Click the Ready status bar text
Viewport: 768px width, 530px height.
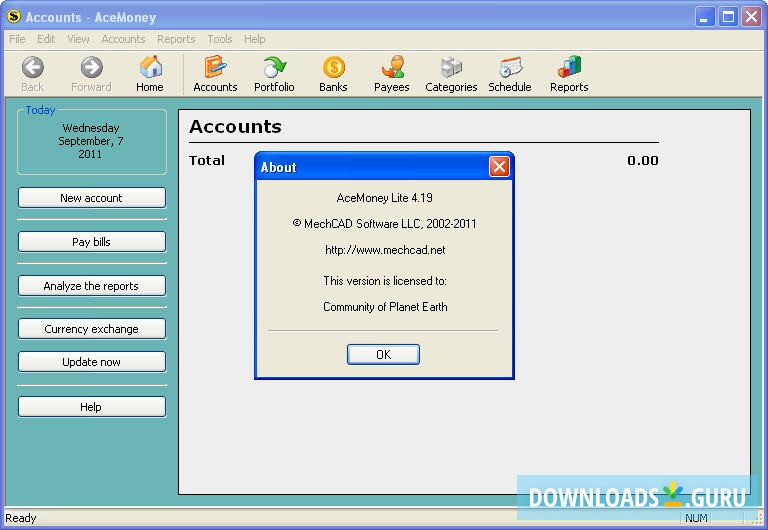click(x=21, y=518)
